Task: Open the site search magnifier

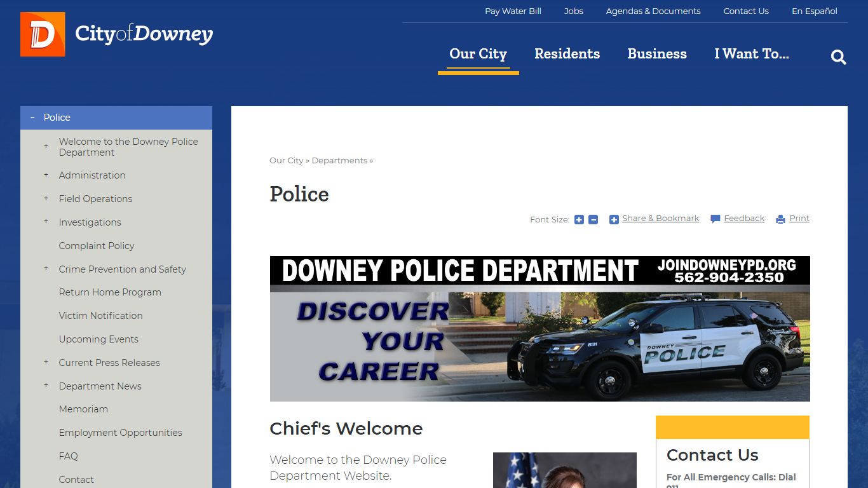Action: 839,57
